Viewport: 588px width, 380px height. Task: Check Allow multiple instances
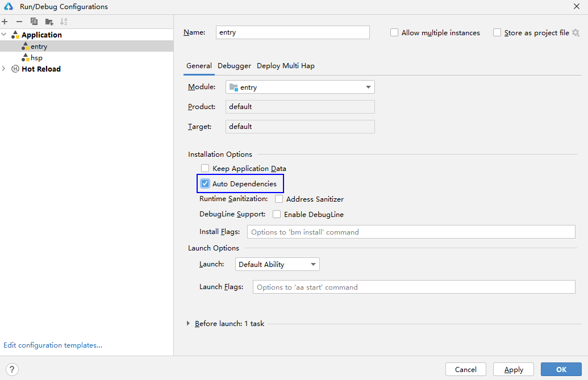point(394,32)
